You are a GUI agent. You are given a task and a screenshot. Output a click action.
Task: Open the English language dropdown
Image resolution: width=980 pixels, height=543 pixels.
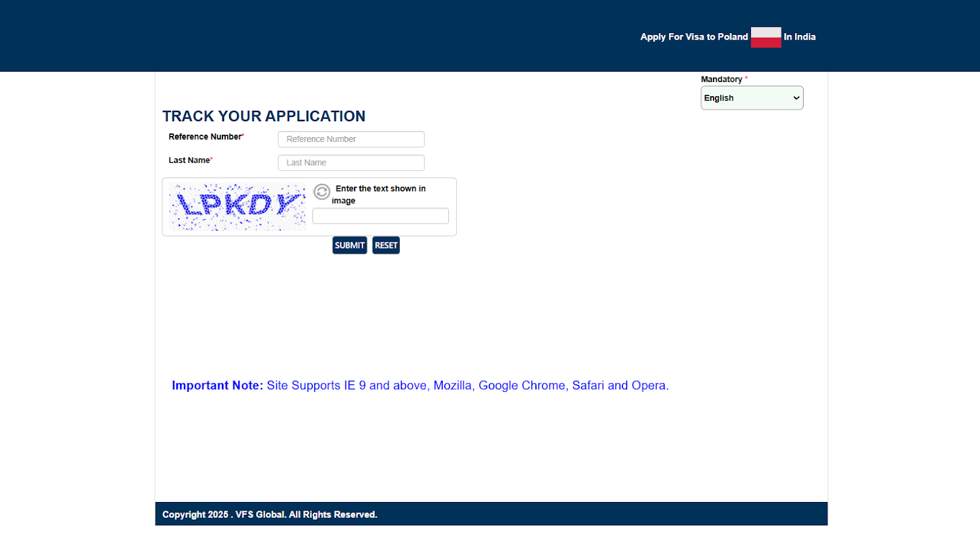point(752,98)
